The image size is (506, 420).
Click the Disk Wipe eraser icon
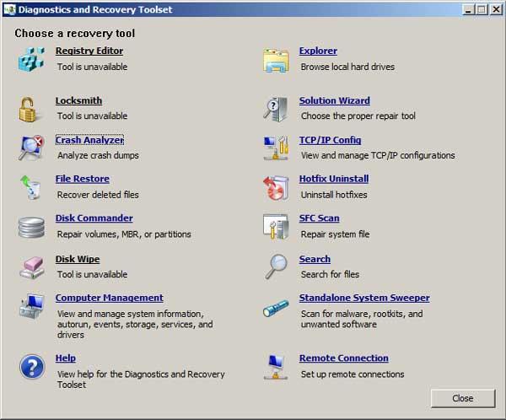(32, 267)
